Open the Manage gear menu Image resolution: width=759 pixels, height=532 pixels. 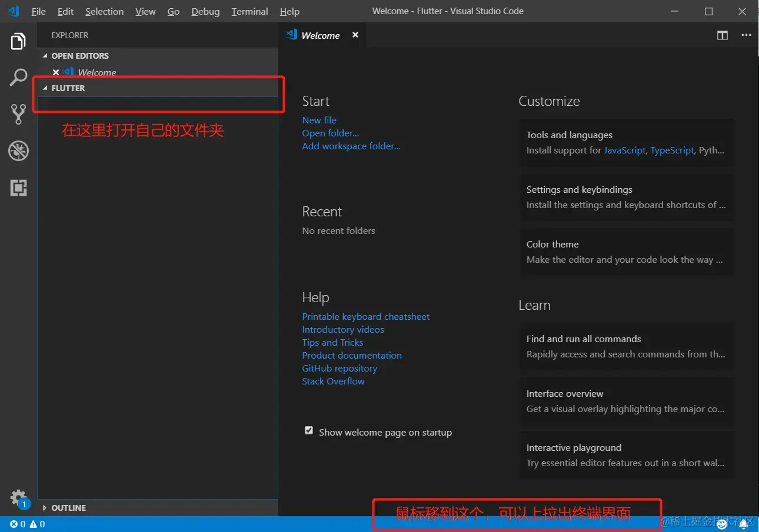pyautogui.click(x=19, y=498)
